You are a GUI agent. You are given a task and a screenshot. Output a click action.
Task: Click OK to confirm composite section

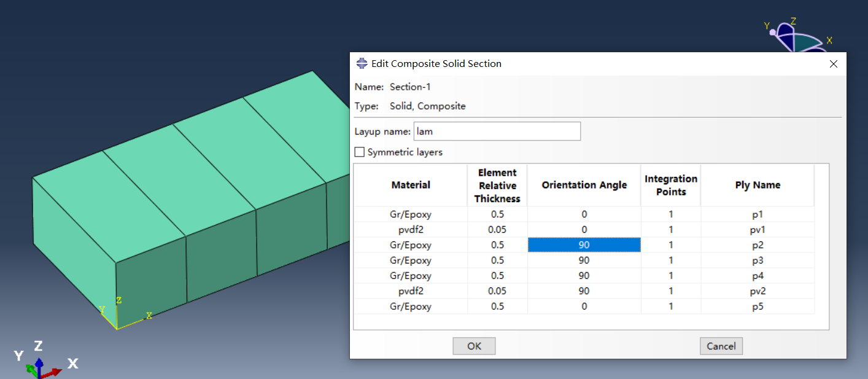[474, 346]
